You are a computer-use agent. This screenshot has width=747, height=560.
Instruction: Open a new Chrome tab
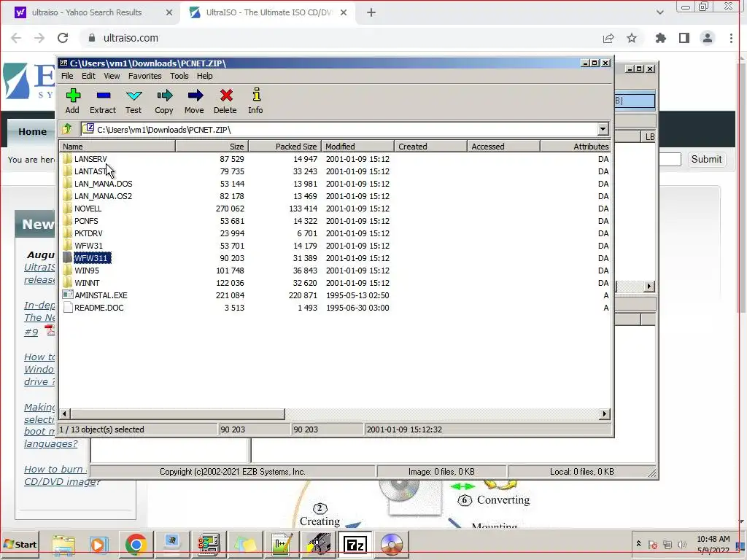pyautogui.click(x=371, y=13)
